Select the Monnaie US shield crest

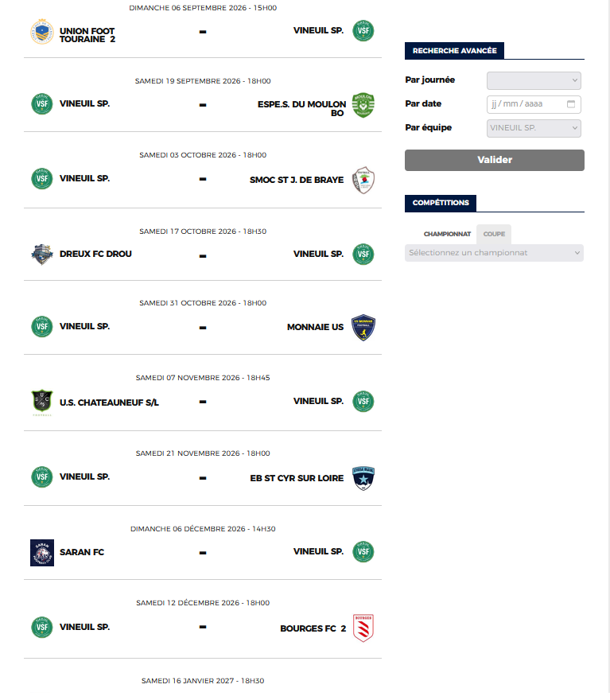coord(363,328)
